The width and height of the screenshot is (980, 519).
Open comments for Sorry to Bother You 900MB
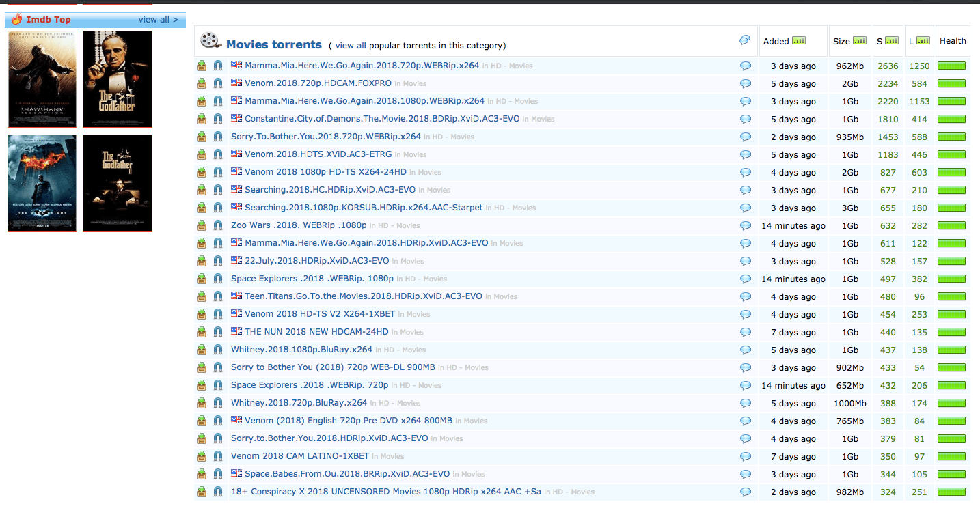746,367
